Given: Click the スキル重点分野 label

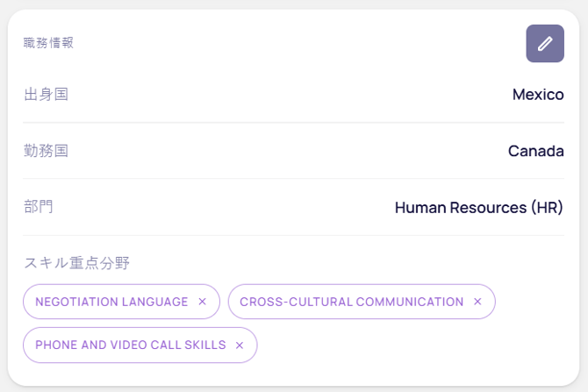Looking at the screenshot, I should click(x=77, y=263).
